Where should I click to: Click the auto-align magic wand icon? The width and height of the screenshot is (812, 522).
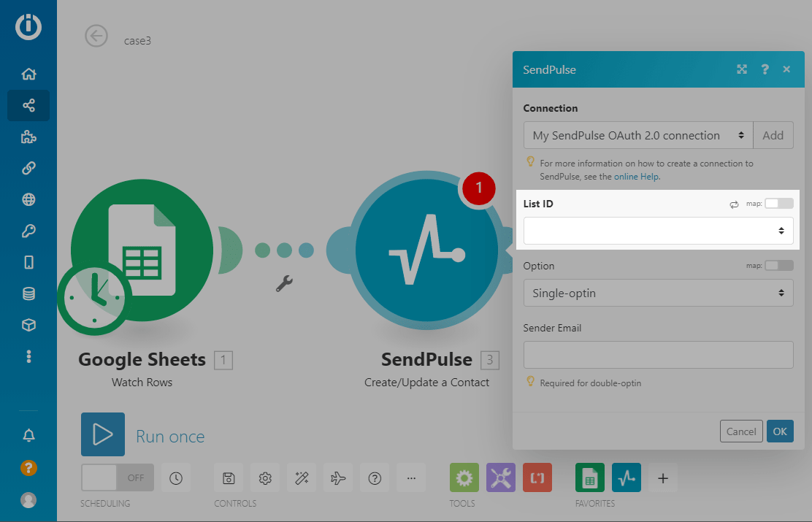(302, 478)
